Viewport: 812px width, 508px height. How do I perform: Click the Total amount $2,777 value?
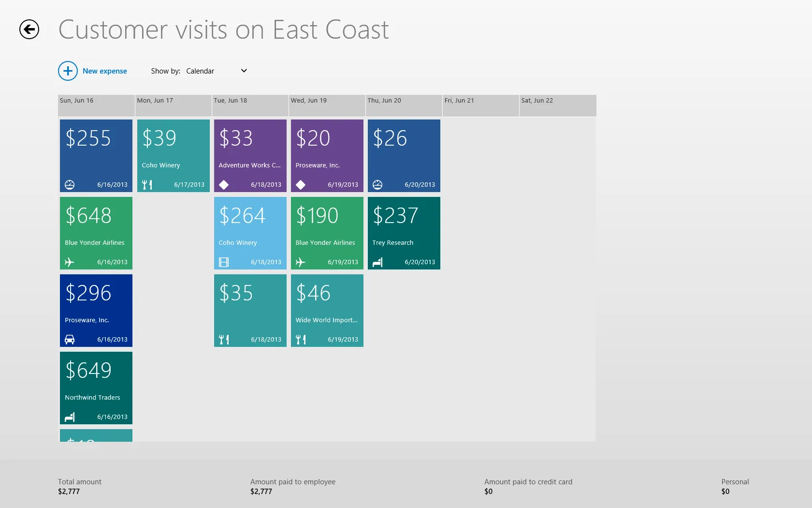(x=69, y=492)
